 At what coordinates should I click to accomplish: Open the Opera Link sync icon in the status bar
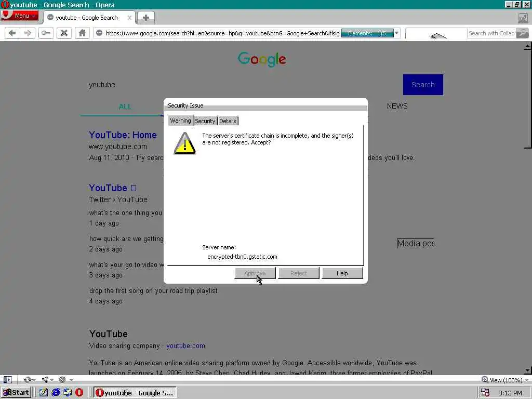[29, 380]
